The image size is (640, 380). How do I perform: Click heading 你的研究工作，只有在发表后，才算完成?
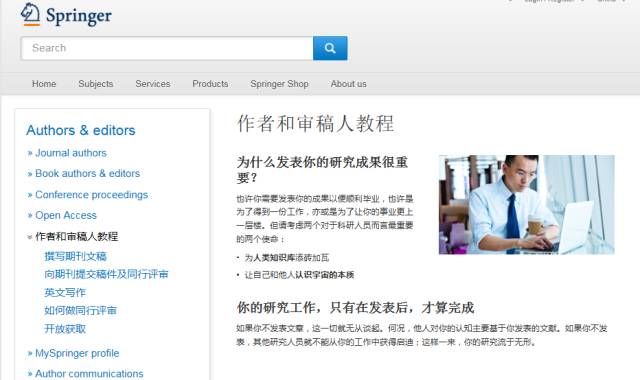pyautogui.click(x=356, y=308)
